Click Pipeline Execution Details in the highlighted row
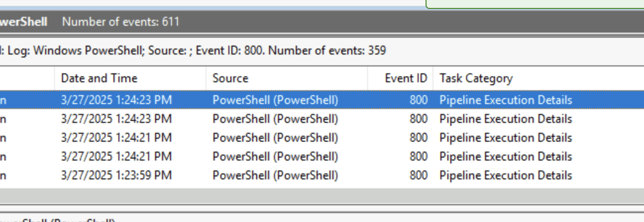644x222 pixels. click(x=505, y=100)
